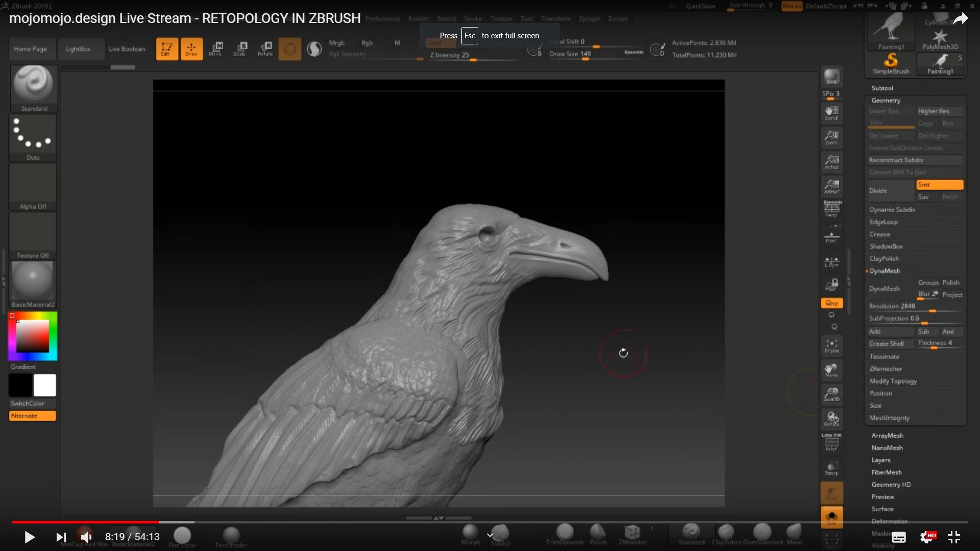The width and height of the screenshot is (980, 551).
Task: Toggle the Xyz rotation button
Action: 831,303
